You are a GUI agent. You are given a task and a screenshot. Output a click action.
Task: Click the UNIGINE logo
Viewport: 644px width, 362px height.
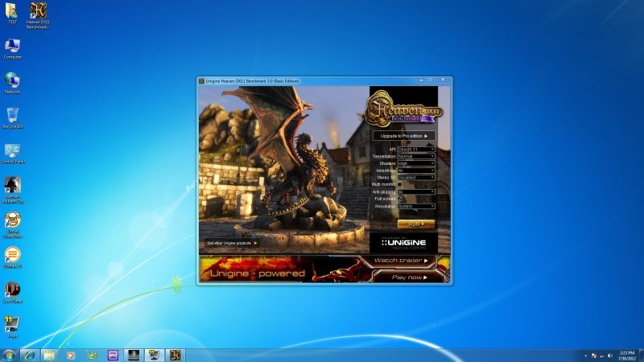point(404,243)
